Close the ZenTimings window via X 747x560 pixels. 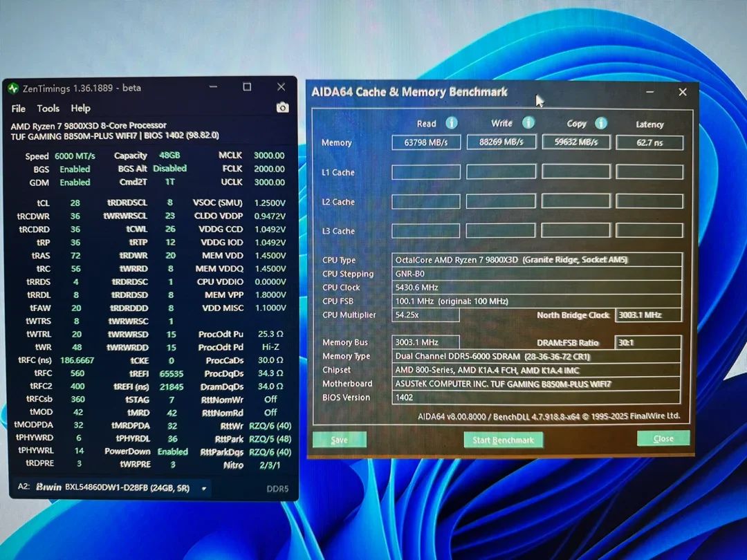pos(281,86)
